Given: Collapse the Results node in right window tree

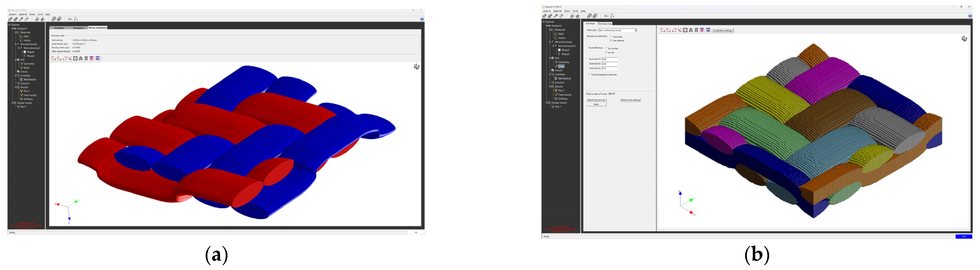Looking at the screenshot, I should coord(550,87).
